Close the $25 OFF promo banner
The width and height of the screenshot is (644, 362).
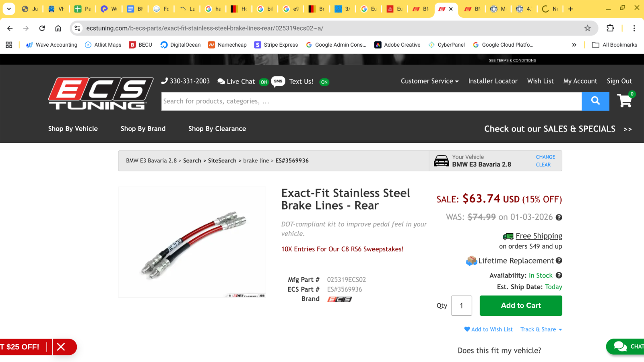(61, 347)
